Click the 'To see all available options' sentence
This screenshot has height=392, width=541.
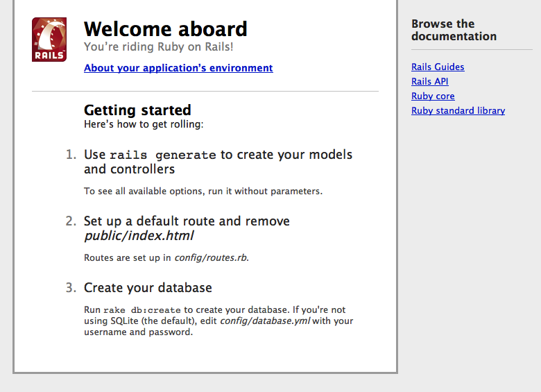coord(203,191)
